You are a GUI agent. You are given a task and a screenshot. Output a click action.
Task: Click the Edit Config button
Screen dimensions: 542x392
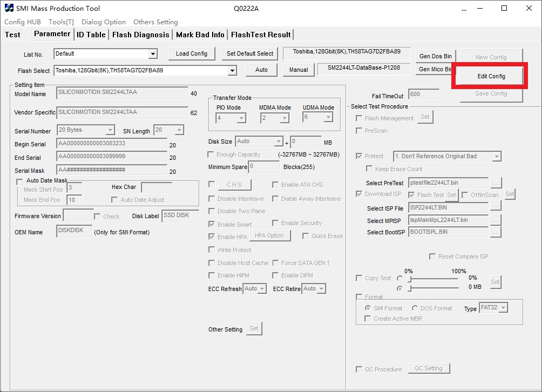[491, 77]
